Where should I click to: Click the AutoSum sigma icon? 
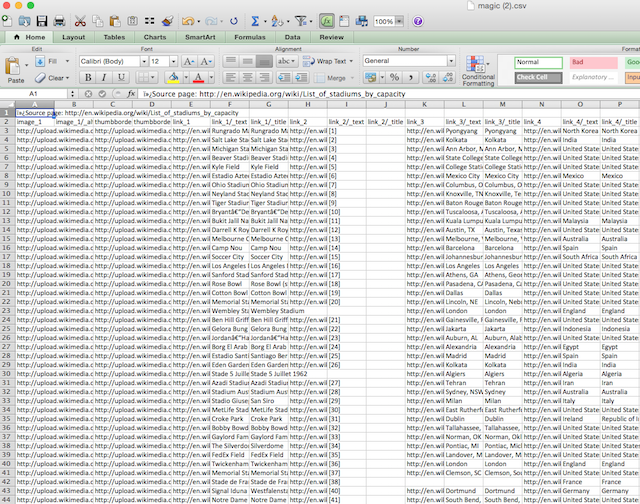point(255,21)
